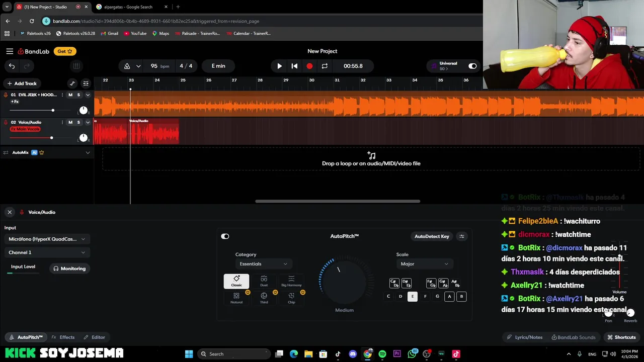The width and height of the screenshot is (644, 362).
Task: Arm recording on Voice/Audio track microphone
Action: click(x=6, y=122)
